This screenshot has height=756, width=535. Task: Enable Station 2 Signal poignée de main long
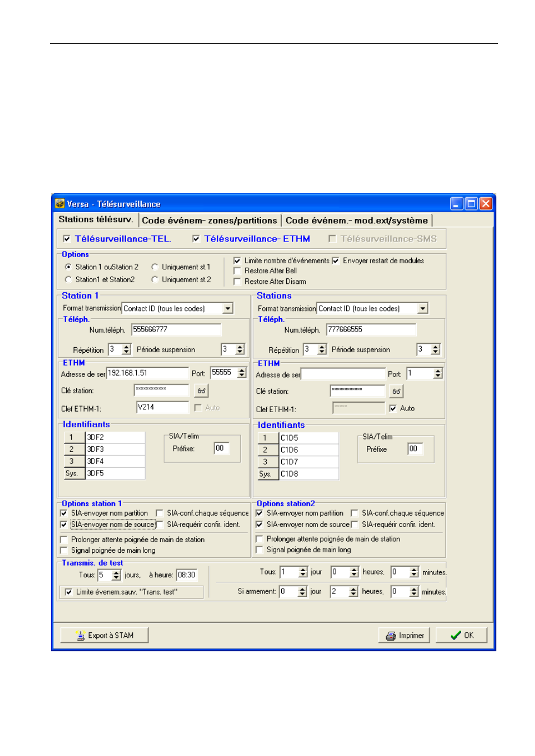[x=259, y=550]
